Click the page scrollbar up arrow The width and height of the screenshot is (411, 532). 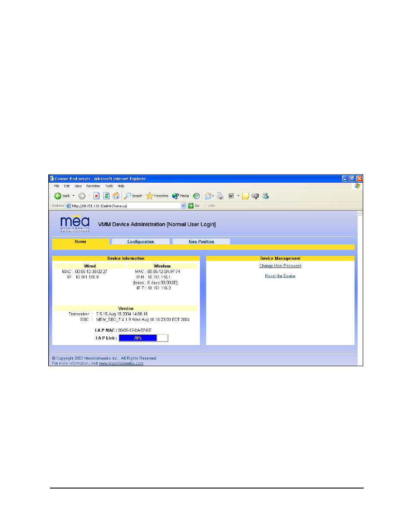pos(360,213)
